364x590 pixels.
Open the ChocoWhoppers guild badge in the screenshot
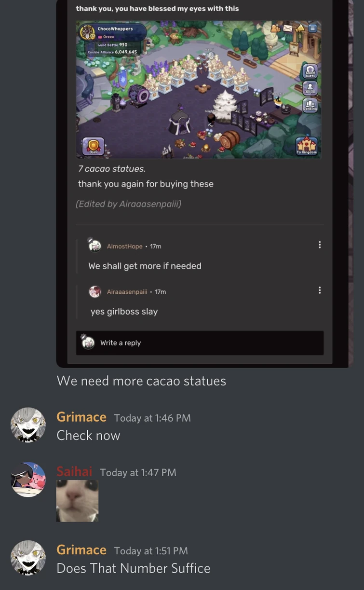click(87, 33)
